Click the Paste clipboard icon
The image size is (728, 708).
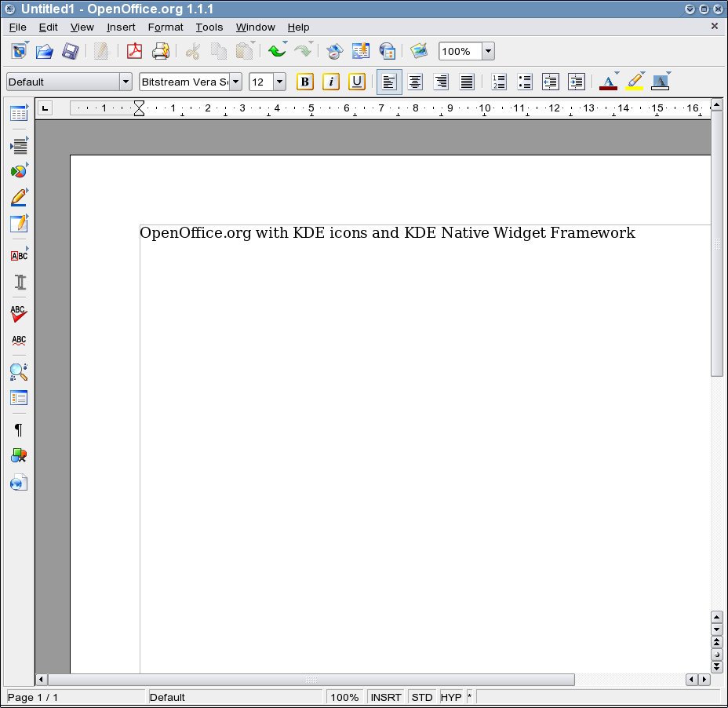[x=245, y=51]
